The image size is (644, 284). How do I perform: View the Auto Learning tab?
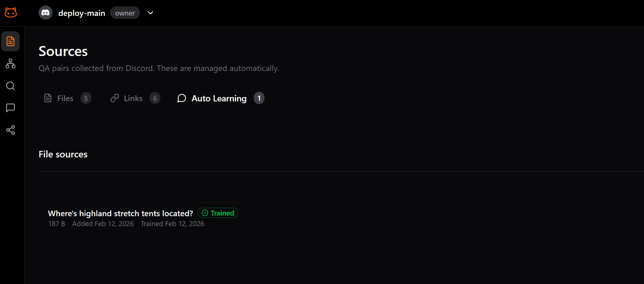tap(219, 98)
